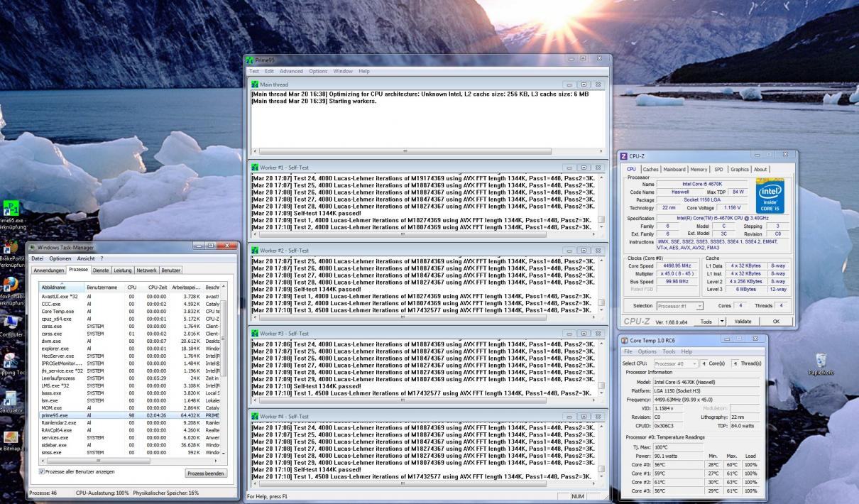Open the SPD tab in CPU-Z
This screenshot has height=504, width=859.
[718, 170]
